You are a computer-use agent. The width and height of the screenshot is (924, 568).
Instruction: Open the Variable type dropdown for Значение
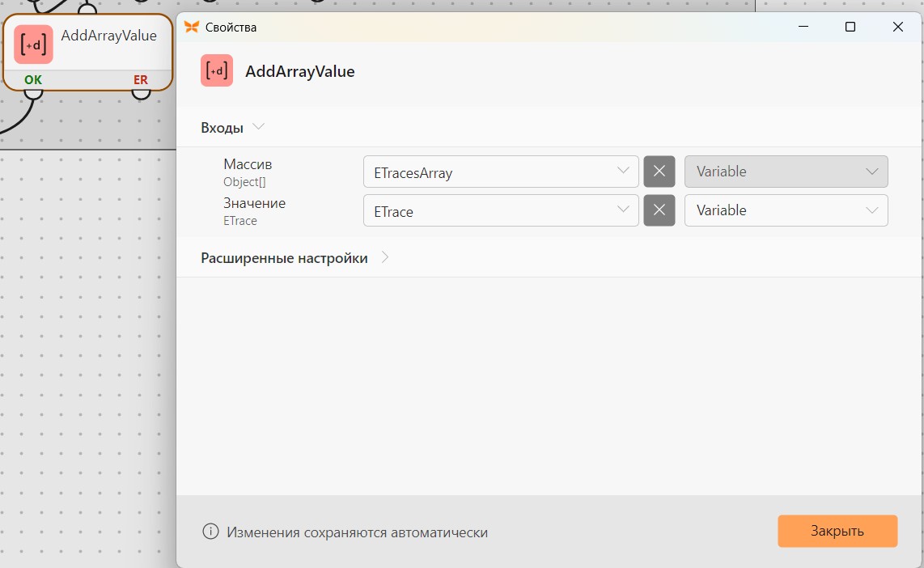(786, 210)
